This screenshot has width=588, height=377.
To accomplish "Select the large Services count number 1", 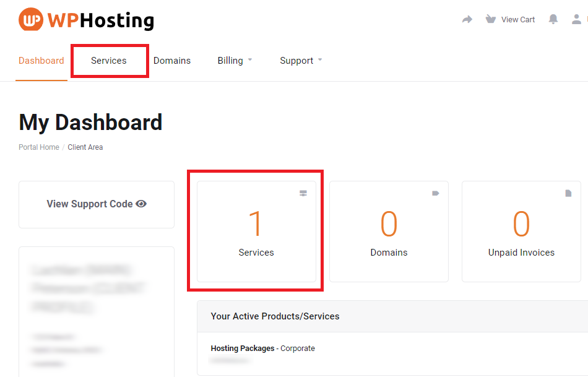I will [x=256, y=223].
